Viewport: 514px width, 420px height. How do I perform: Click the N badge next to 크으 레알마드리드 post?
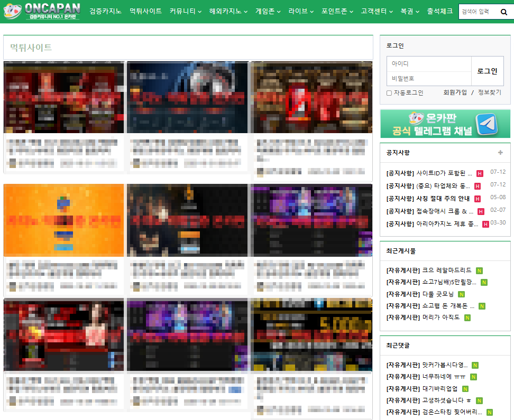point(479,271)
